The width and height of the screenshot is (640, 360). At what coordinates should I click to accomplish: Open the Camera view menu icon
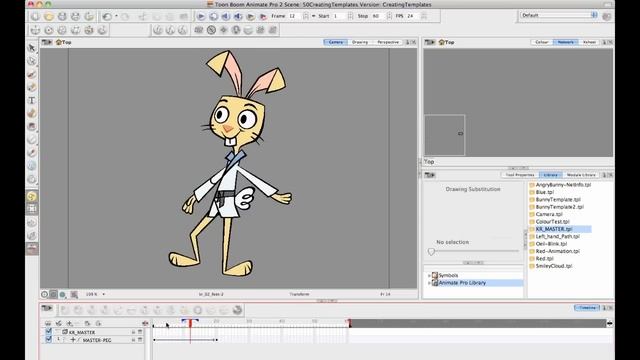47,42
